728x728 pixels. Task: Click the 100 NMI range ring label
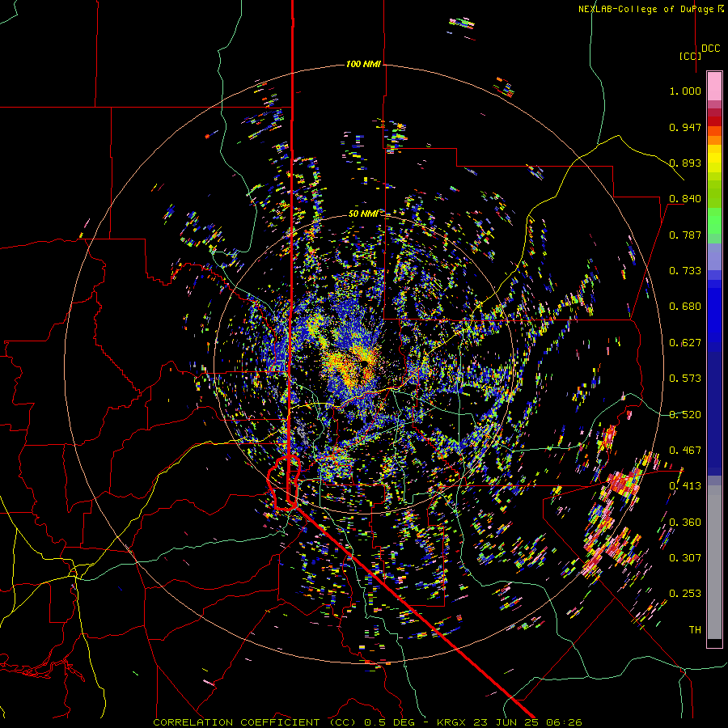[x=363, y=64]
